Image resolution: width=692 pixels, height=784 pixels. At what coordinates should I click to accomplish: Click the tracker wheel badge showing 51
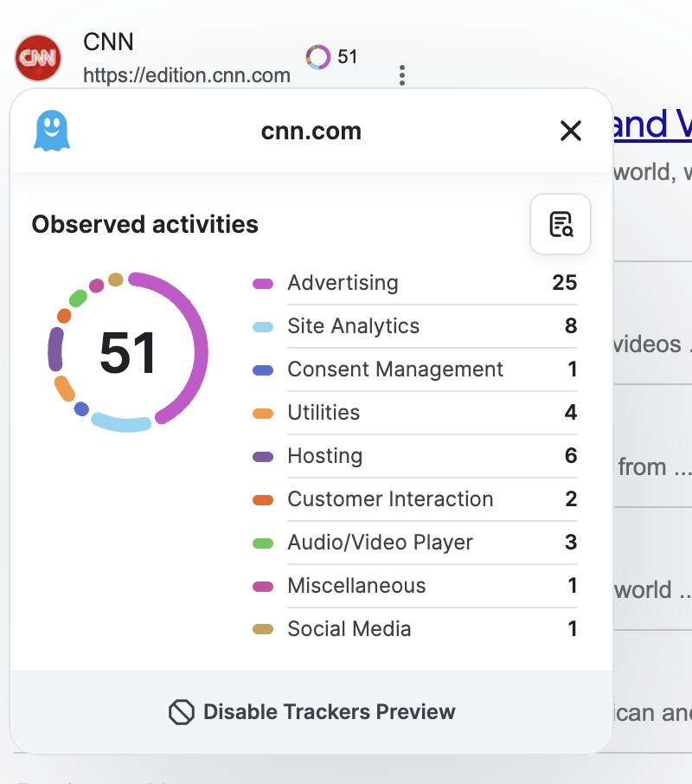[331, 57]
